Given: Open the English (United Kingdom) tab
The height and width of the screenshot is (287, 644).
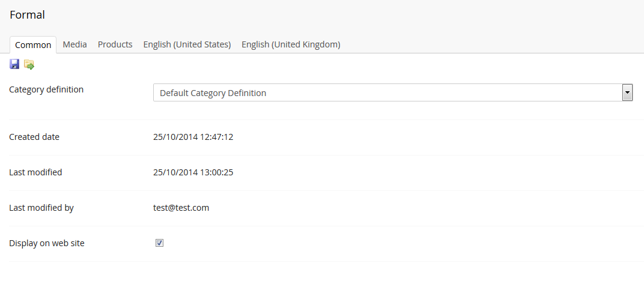Looking at the screenshot, I should (x=291, y=44).
